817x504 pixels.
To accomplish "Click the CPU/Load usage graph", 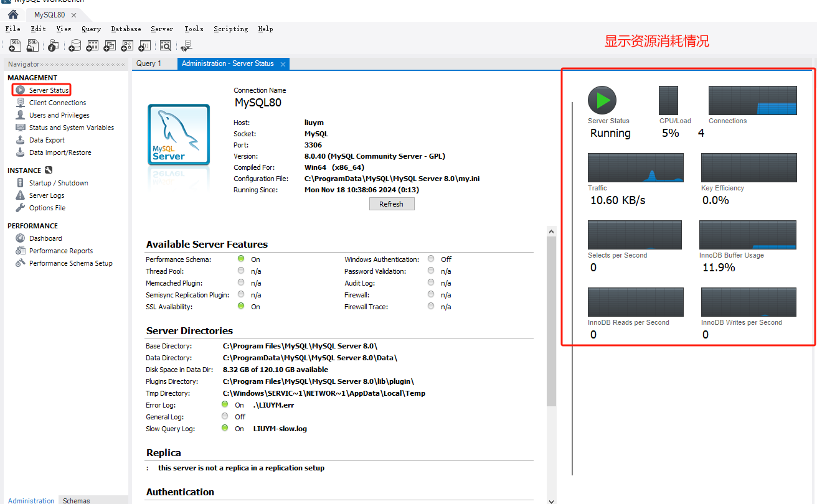I will [668, 100].
